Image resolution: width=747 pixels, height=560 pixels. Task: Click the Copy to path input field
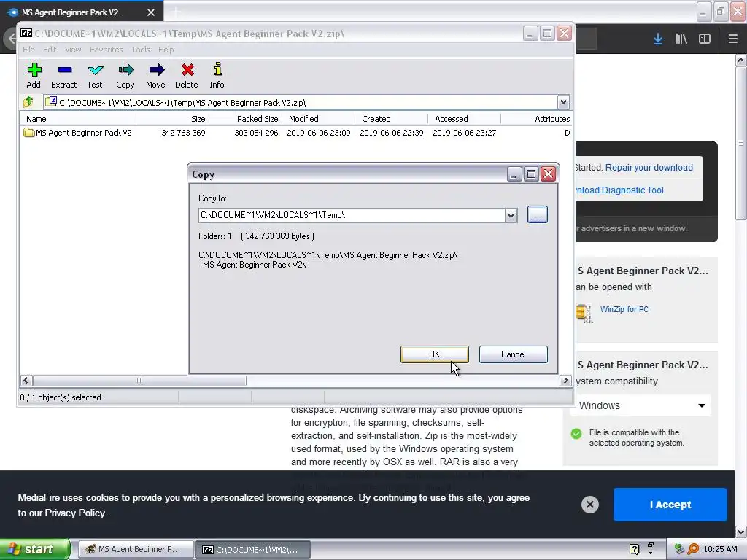352,215
